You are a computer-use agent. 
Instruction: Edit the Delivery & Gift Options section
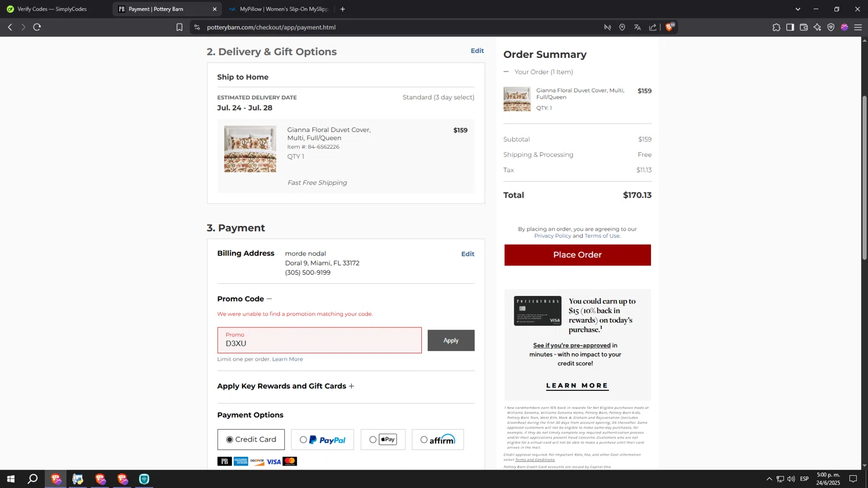pos(477,51)
